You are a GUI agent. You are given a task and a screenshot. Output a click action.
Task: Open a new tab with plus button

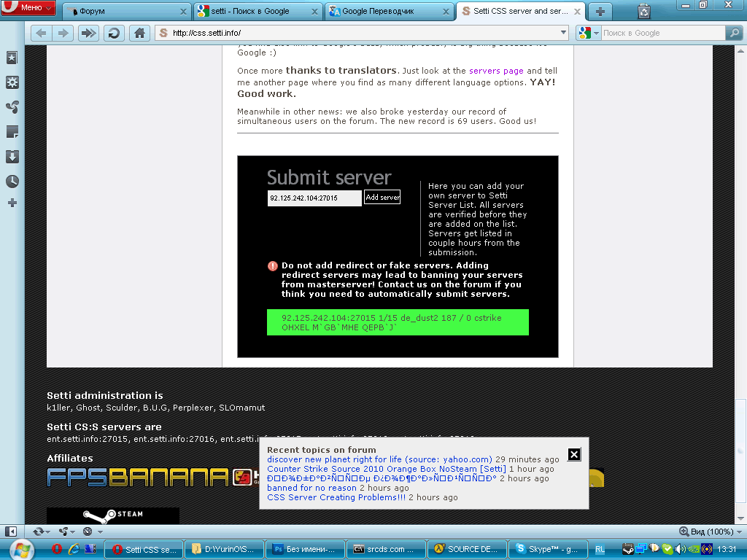tap(600, 12)
